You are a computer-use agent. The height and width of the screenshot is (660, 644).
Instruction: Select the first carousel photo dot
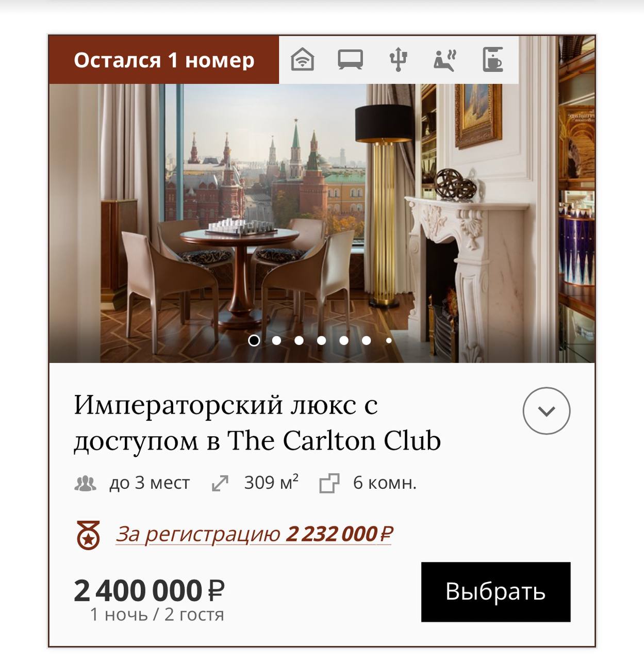pyautogui.click(x=254, y=340)
